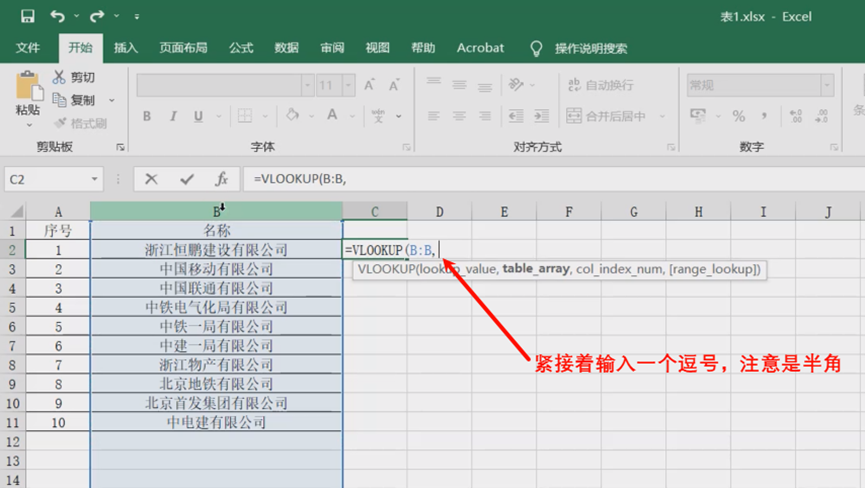Open the font size dropdown

coord(348,85)
